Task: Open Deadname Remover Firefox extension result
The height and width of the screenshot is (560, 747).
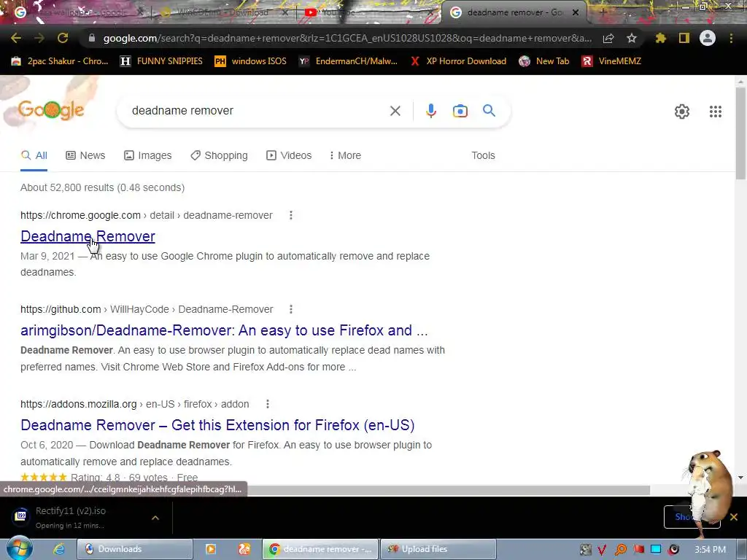Action: pos(217,425)
